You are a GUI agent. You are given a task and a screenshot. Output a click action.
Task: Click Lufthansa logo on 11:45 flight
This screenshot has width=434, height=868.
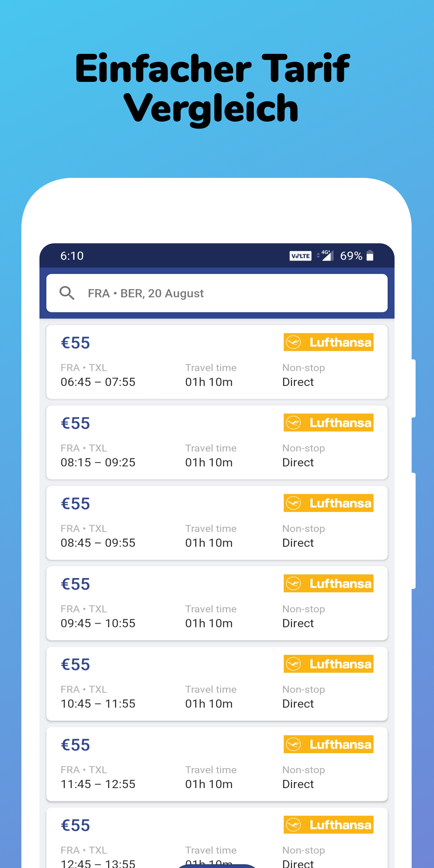pos(328,744)
